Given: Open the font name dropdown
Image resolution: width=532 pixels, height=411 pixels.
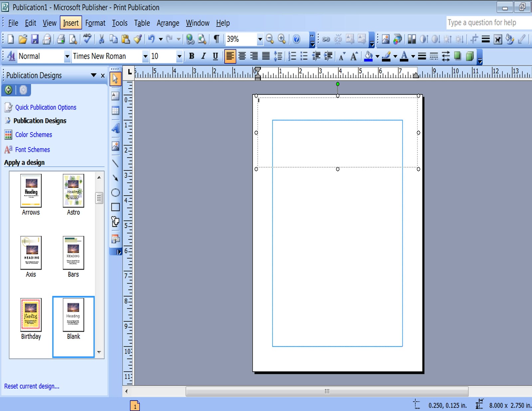Looking at the screenshot, I should pyautogui.click(x=145, y=56).
